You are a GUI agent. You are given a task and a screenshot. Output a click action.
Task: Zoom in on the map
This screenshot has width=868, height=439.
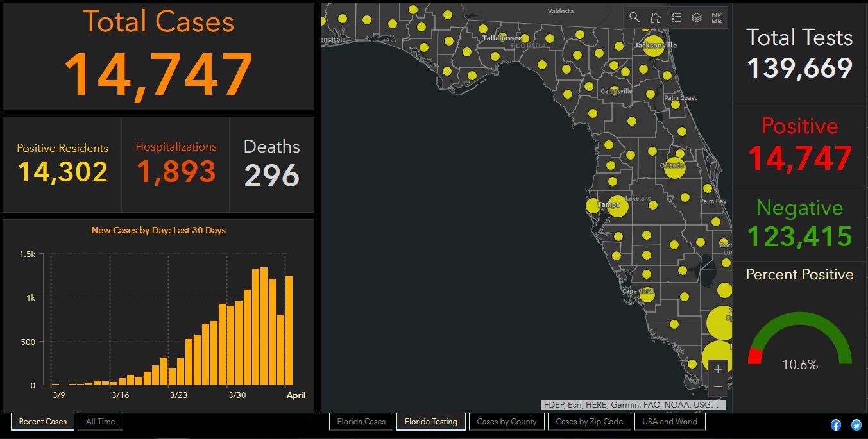pyautogui.click(x=718, y=369)
